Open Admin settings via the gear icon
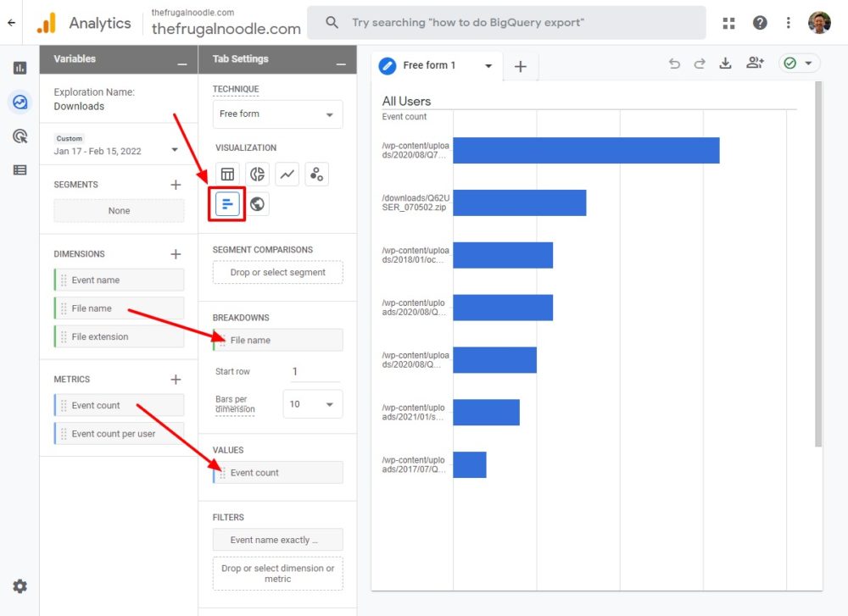The width and height of the screenshot is (848, 616). [x=20, y=585]
